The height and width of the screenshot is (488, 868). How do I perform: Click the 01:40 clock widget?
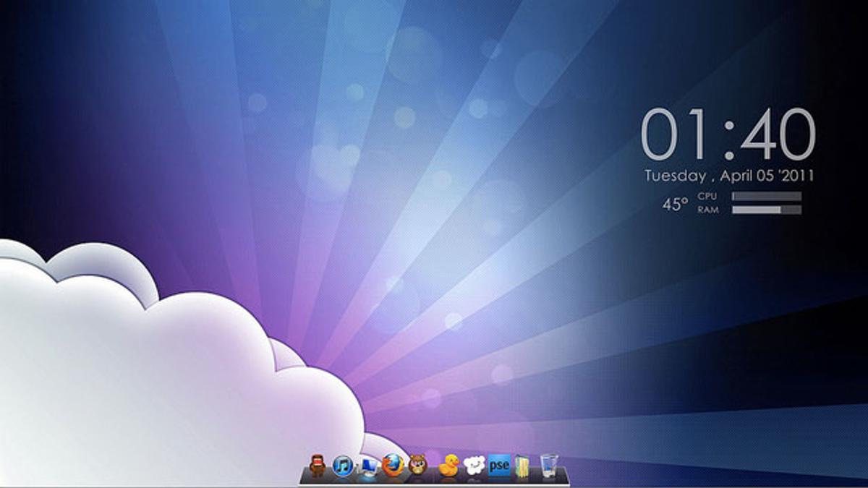click(x=728, y=134)
